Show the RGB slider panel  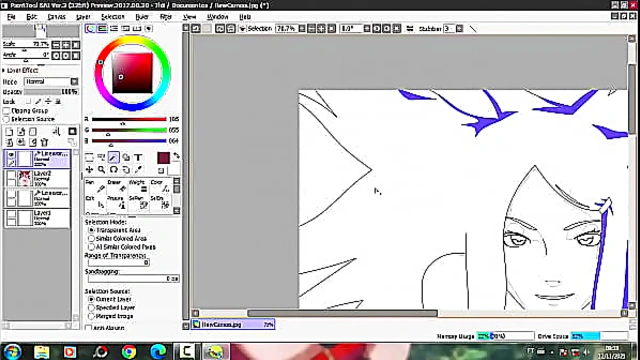tap(102, 28)
